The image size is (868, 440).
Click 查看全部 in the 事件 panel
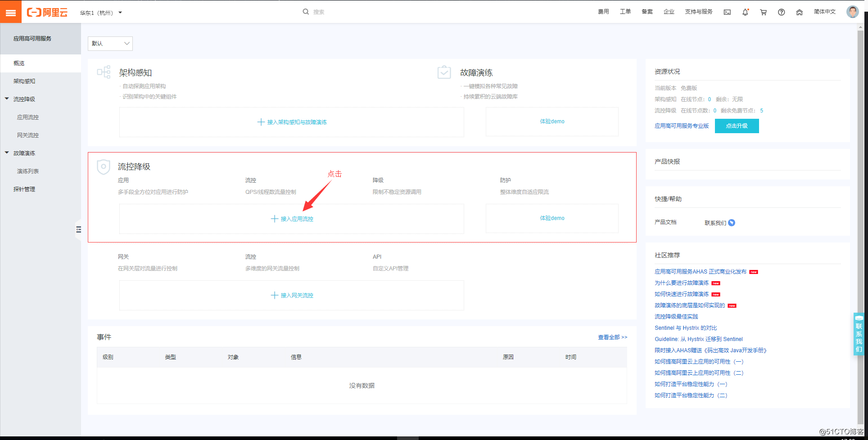point(612,337)
